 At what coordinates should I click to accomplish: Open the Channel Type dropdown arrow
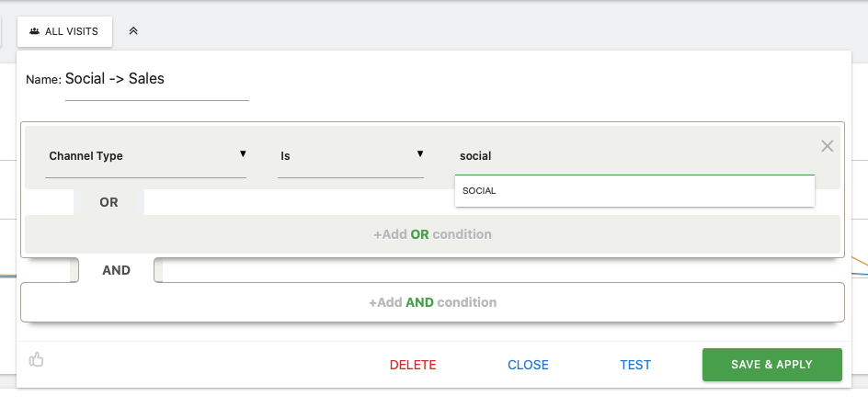coord(243,153)
